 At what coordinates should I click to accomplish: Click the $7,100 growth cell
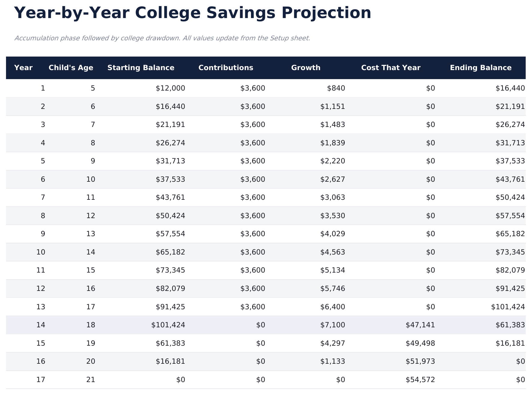pyautogui.click(x=333, y=325)
